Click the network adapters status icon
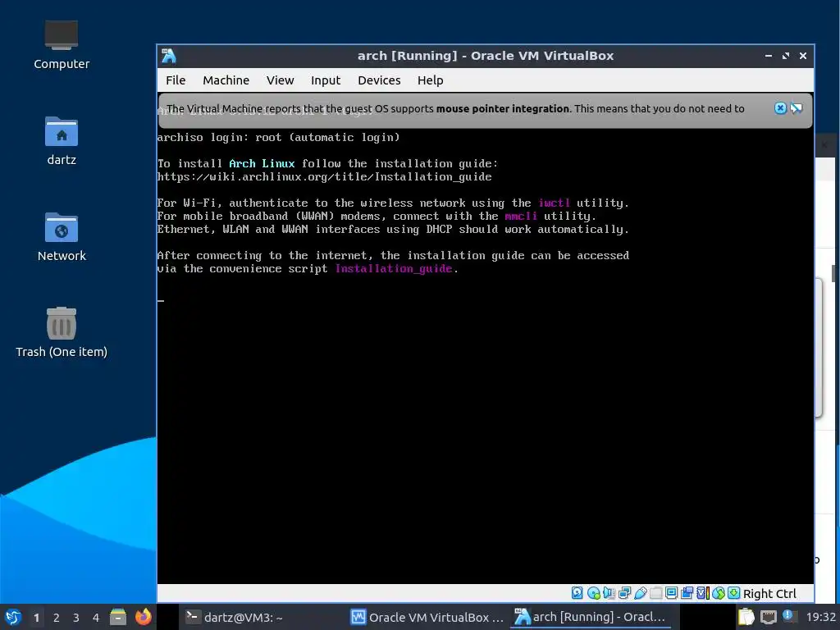This screenshot has height=630, width=840. click(624, 593)
